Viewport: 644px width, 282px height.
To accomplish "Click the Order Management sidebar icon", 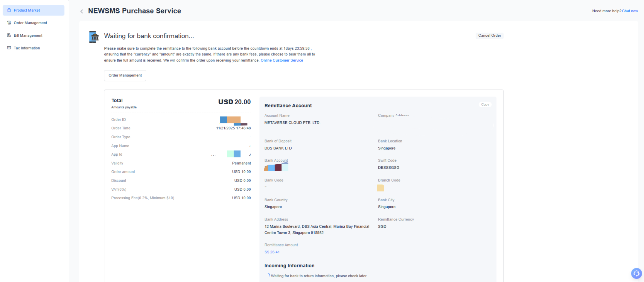I will click(x=9, y=23).
